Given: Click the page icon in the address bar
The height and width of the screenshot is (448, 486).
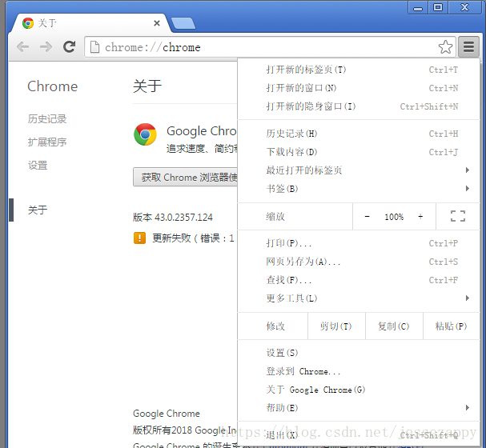Looking at the screenshot, I should (x=94, y=47).
